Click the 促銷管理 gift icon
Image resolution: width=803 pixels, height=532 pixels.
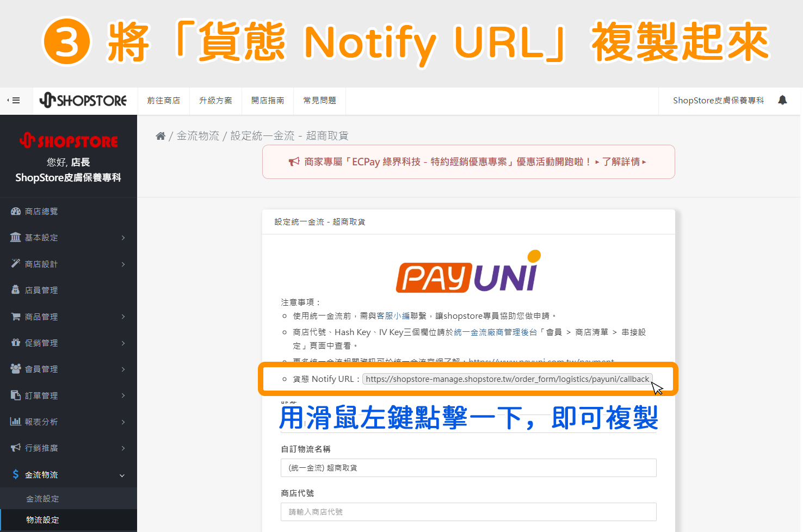[x=16, y=343]
